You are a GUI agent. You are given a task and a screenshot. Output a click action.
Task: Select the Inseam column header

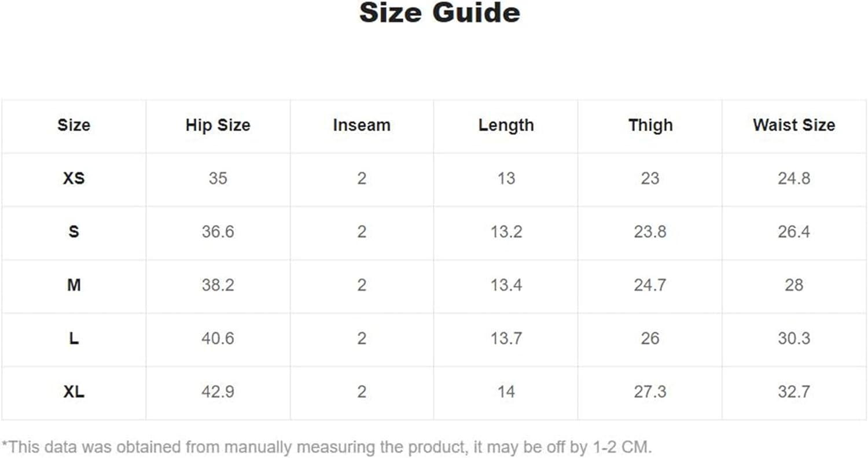click(x=362, y=125)
